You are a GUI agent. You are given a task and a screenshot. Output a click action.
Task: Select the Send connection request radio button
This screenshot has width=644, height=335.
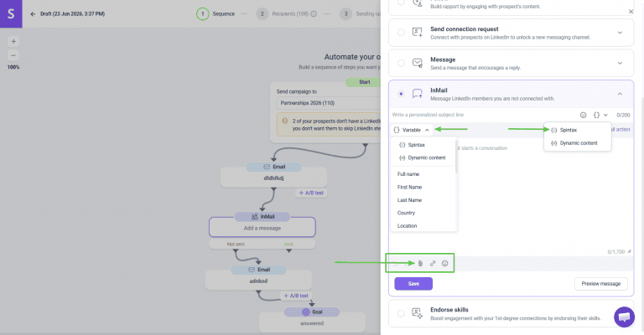401,33
